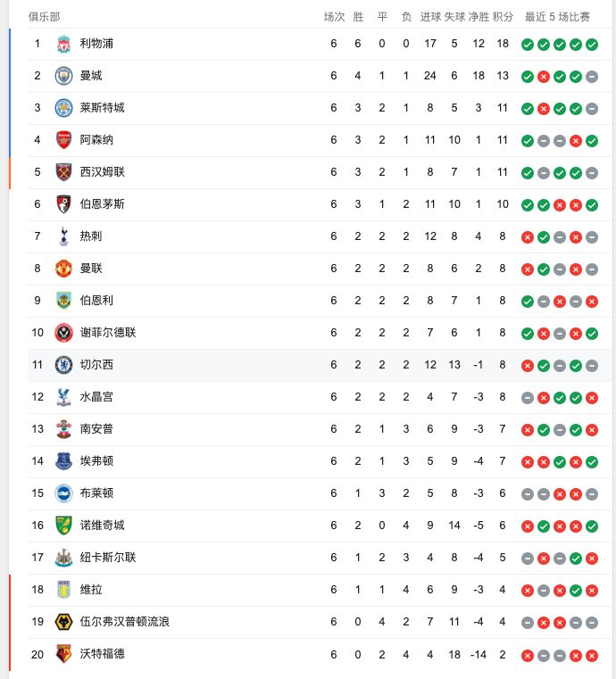The image size is (616, 679).
Task: Select the Chelsea blue lion crest
Action: click(x=63, y=365)
